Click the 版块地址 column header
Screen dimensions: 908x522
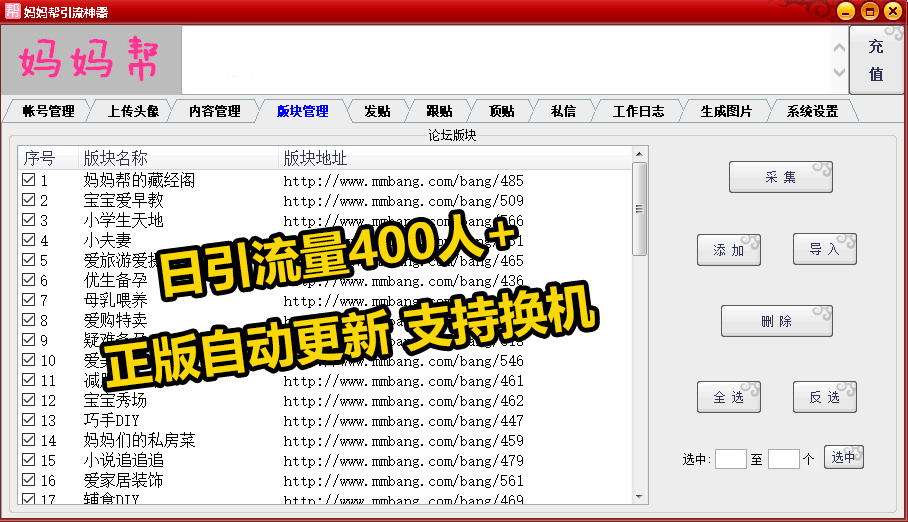(455, 158)
